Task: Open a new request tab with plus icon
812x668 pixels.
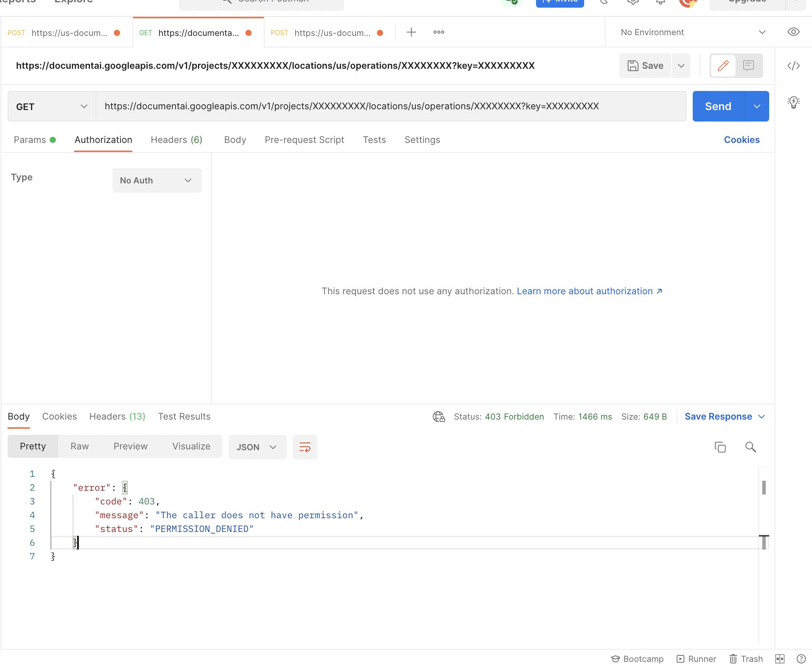Action: (x=411, y=32)
